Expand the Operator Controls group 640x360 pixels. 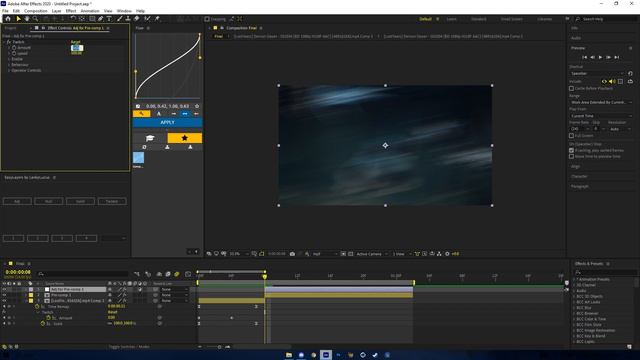click(9, 71)
